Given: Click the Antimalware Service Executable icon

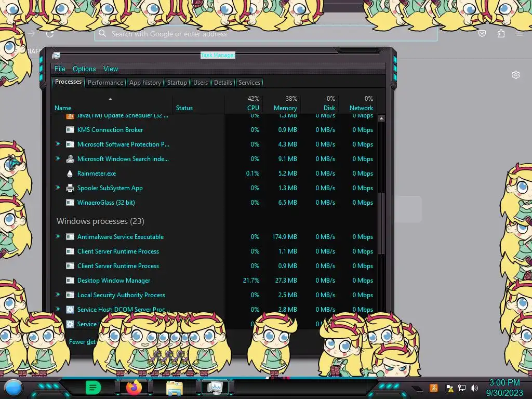Looking at the screenshot, I should [70, 237].
